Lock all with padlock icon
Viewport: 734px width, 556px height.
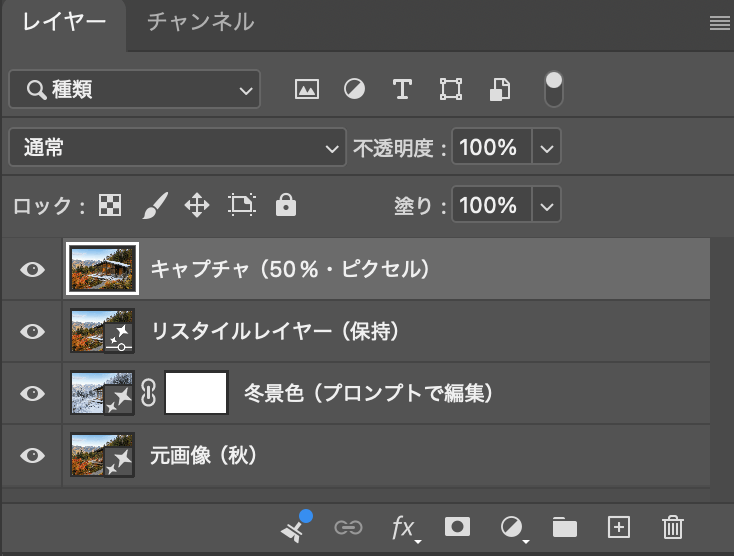coord(286,205)
